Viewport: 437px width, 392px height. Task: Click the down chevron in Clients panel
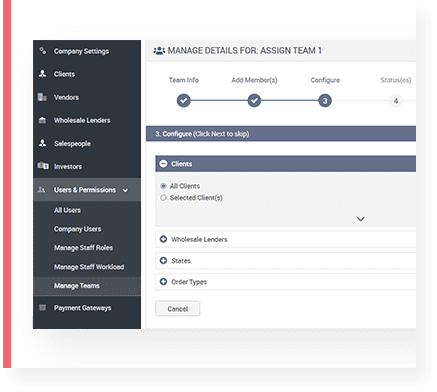tap(360, 219)
